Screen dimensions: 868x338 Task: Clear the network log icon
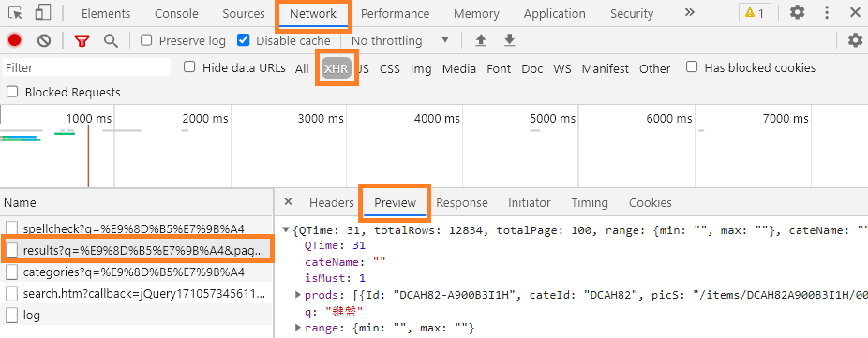[44, 40]
